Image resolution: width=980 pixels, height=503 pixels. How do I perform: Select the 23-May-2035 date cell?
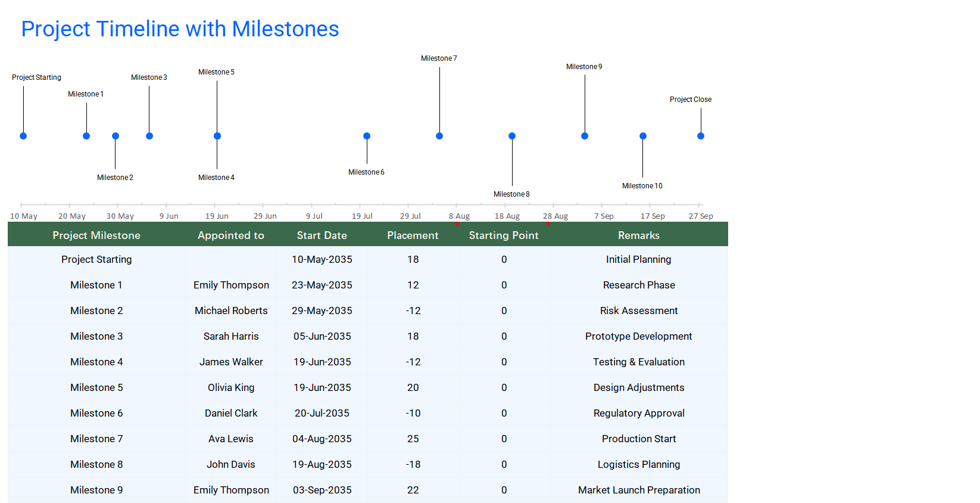(x=322, y=285)
